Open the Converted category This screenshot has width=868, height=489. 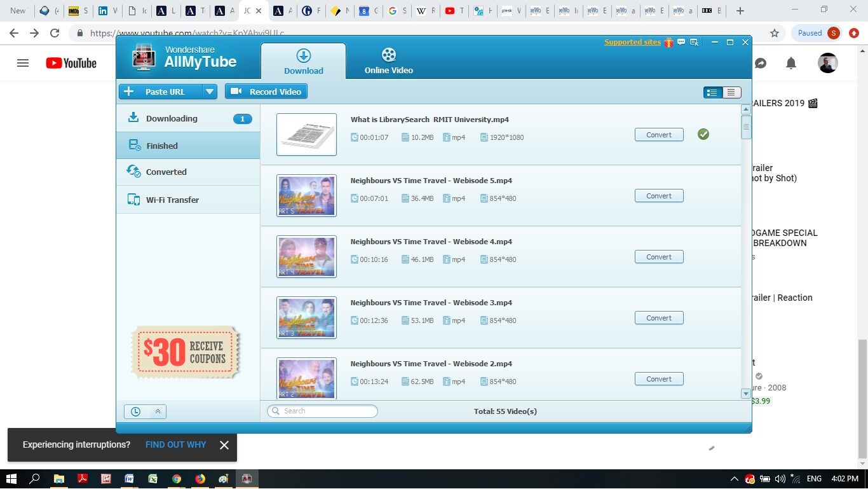(188, 172)
